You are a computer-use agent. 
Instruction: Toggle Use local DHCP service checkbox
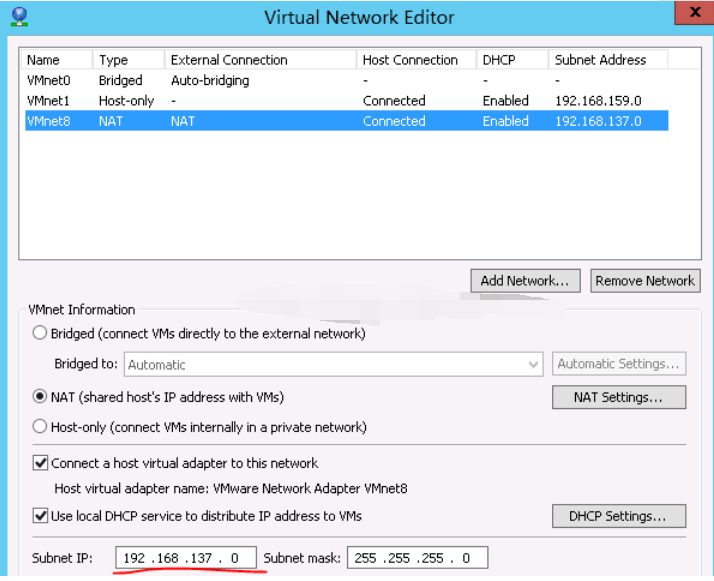[x=41, y=516]
